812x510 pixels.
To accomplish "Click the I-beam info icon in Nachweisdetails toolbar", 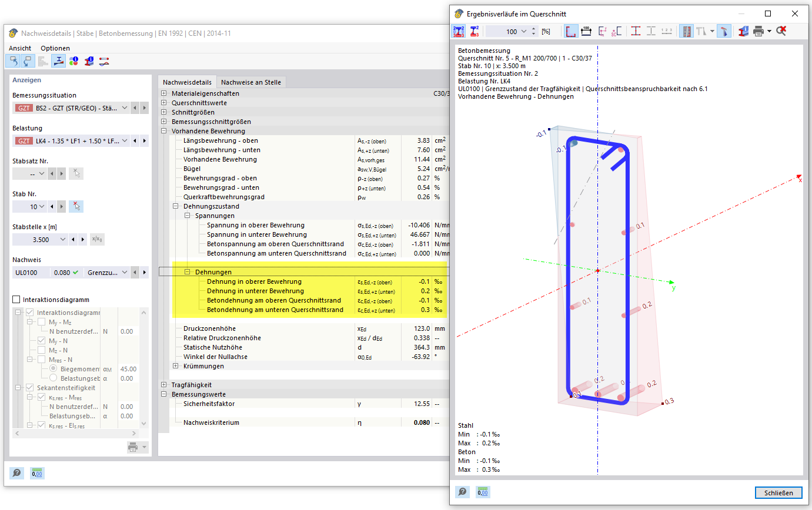I will pos(89,61).
